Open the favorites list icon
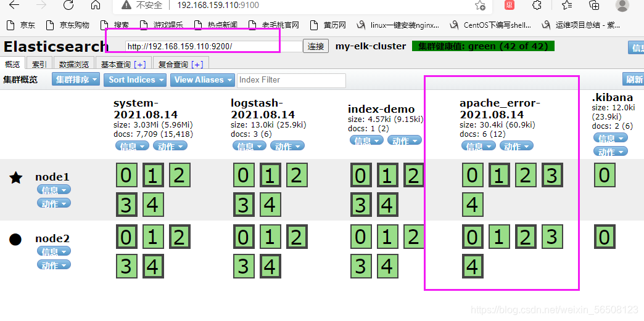The width and height of the screenshot is (644, 321). pos(567,6)
